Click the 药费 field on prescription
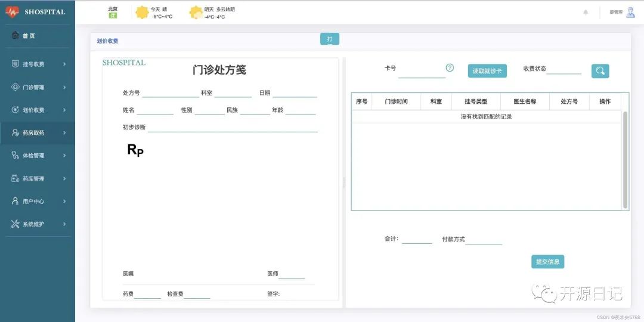The image size is (644, 322). tap(147, 294)
